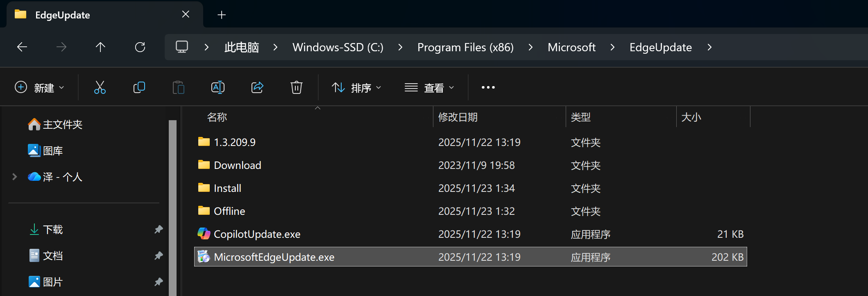Add a new tab
This screenshot has height=296, width=868.
coord(222,15)
